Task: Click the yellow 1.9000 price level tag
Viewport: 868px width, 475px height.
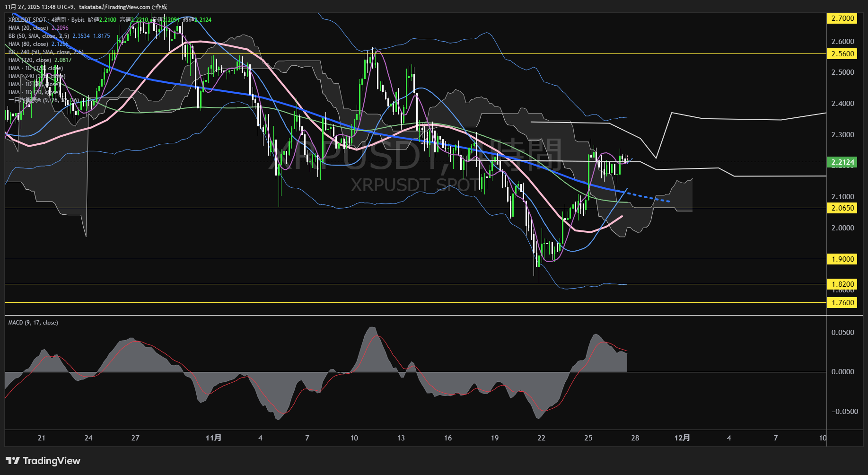Action: point(842,259)
